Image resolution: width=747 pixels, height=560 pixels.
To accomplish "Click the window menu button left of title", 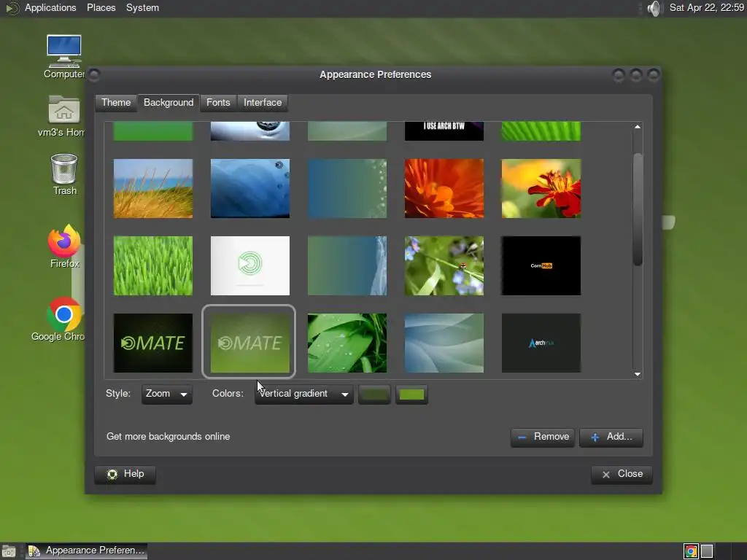I will click(x=94, y=75).
